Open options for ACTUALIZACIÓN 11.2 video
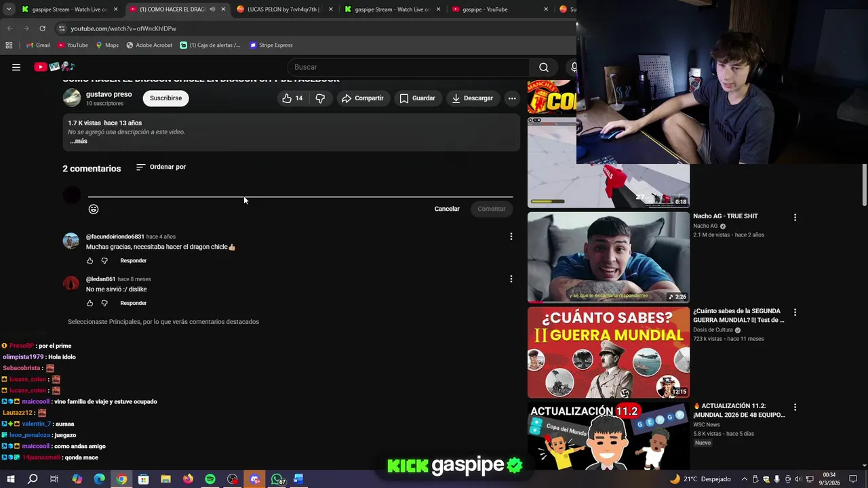Screen dimensions: 868x488 tap(795, 407)
